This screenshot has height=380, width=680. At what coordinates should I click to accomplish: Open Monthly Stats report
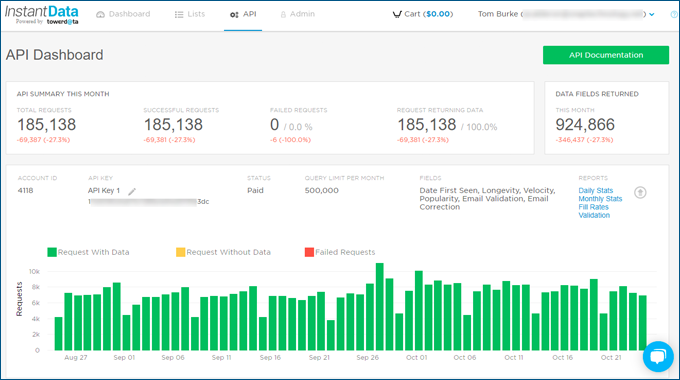click(600, 199)
